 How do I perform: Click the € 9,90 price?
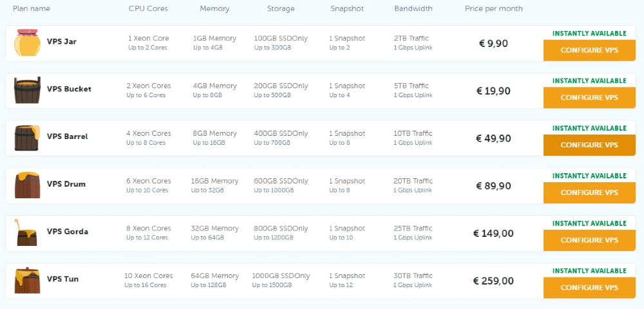click(494, 44)
